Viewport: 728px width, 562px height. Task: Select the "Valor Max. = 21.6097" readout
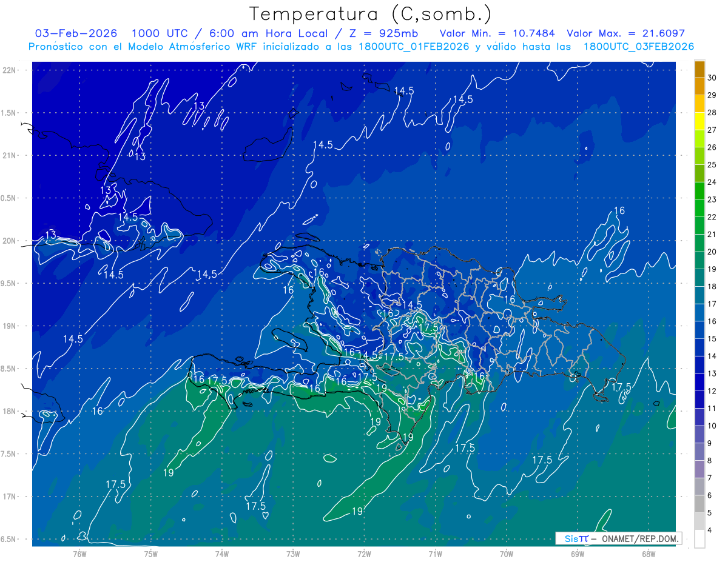626,33
